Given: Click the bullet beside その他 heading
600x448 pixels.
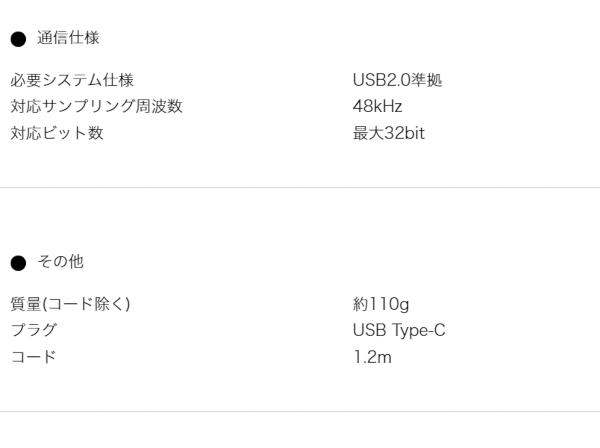Looking at the screenshot, I should coord(18,263).
